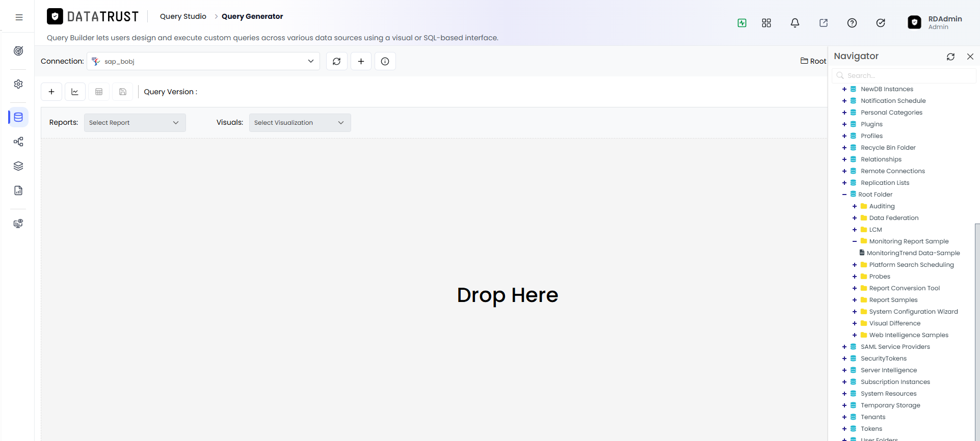Go to Query Studio breadcrumb

(x=183, y=16)
